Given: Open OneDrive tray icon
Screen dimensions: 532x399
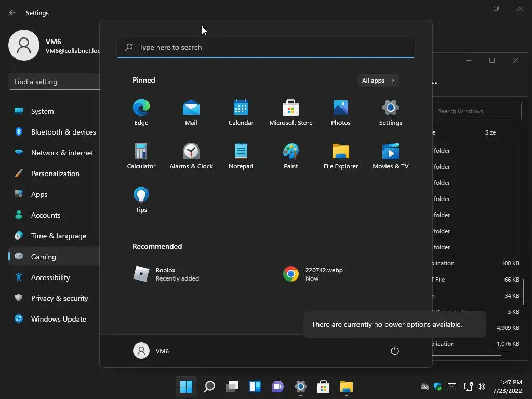Looking at the screenshot, I should (x=425, y=387).
